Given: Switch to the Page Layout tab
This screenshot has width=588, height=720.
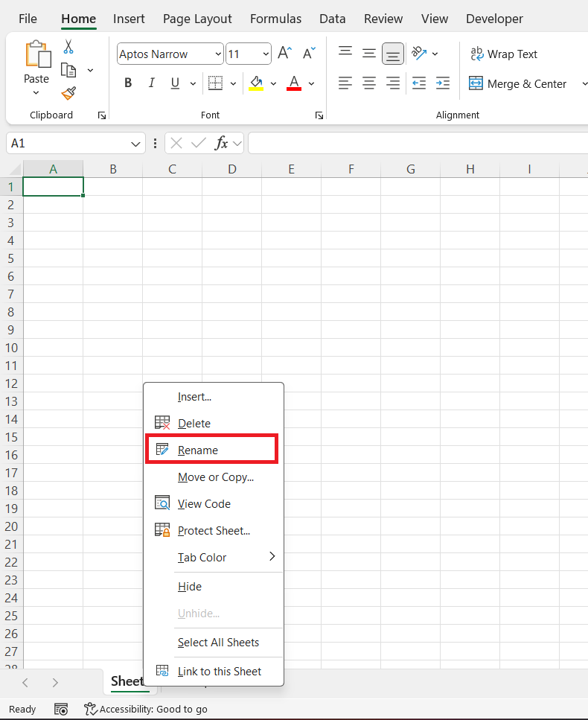Looking at the screenshot, I should [197, 19].
